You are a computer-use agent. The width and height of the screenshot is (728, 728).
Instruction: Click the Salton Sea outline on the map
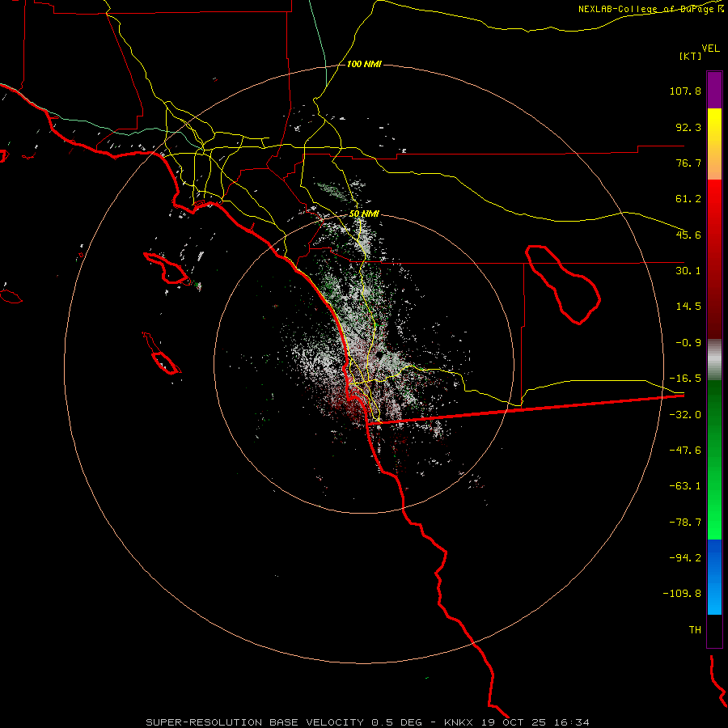pyautogui.click(x=562, y=284)
